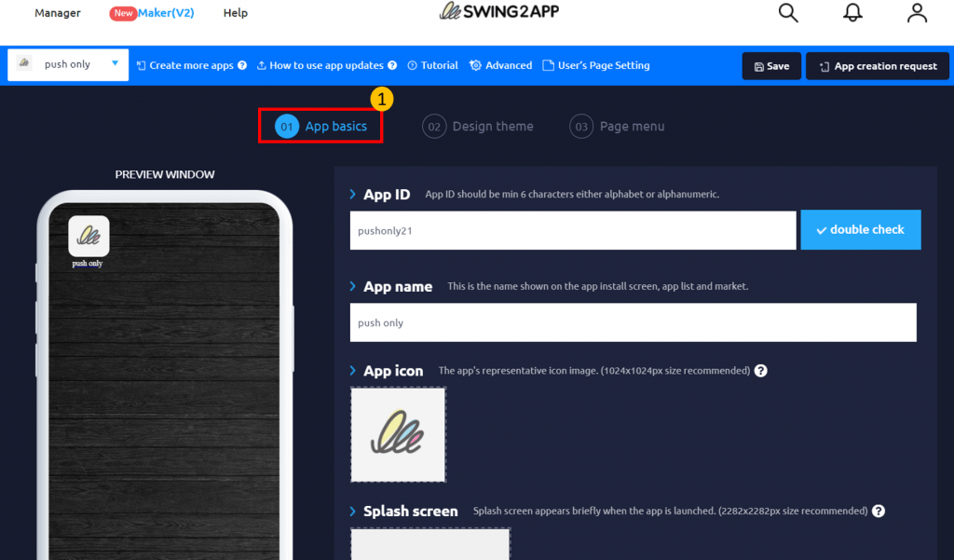Select the app icon image thumbnail
954x560 pixels.
pyautogui.click(x=399, y=434)
